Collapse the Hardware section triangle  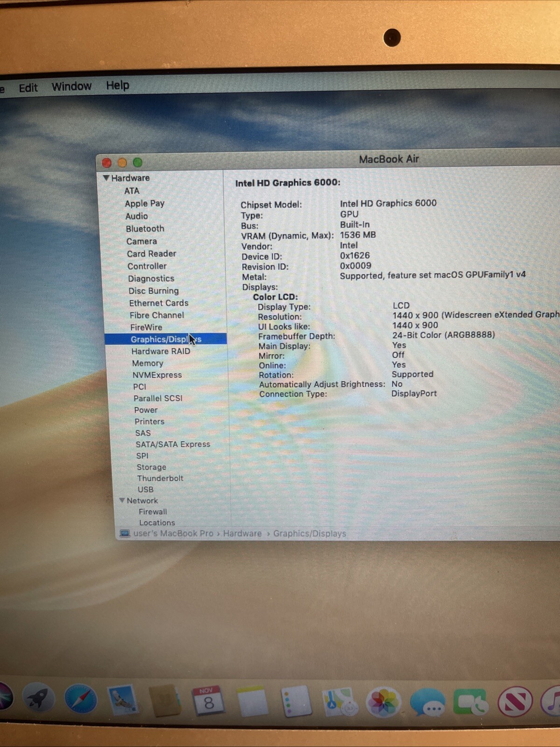click(x=106, y=178)
